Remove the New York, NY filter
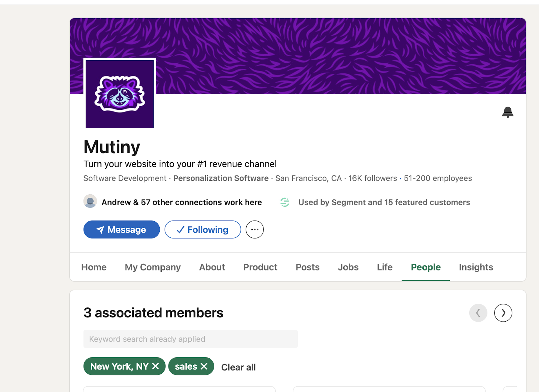The width and height of the screenshot is (539, 392). 156,366
